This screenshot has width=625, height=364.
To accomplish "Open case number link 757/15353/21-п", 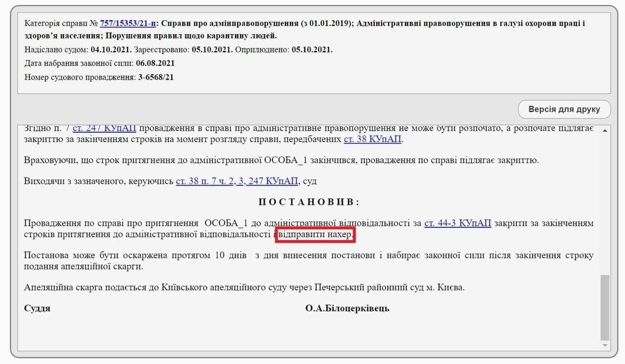I will 128,23.
